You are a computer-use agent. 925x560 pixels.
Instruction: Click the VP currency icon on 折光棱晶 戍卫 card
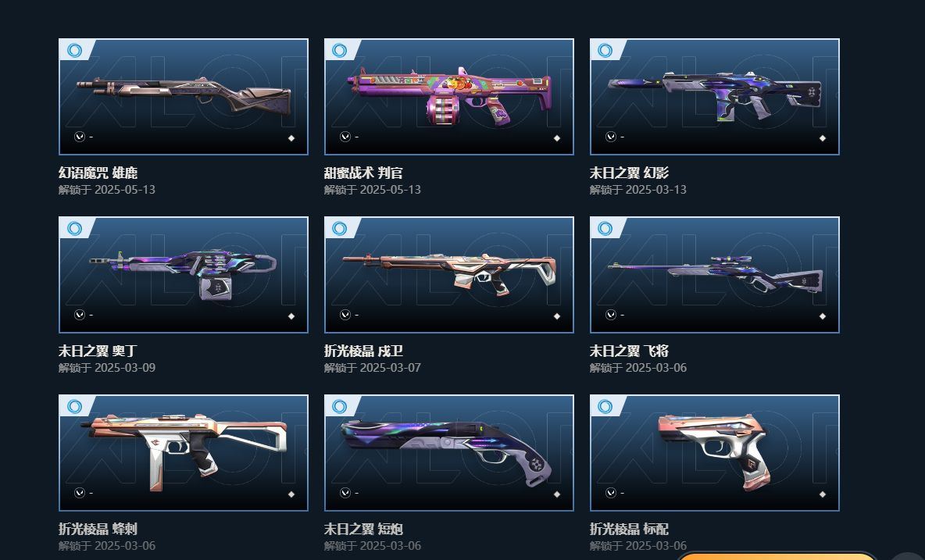click(345, 315)
